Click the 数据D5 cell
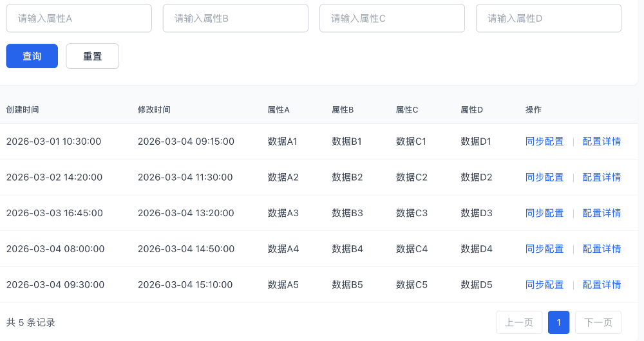The width and height of the screenshot is (644, 341). pyautogui.click(x=477, y=284)
